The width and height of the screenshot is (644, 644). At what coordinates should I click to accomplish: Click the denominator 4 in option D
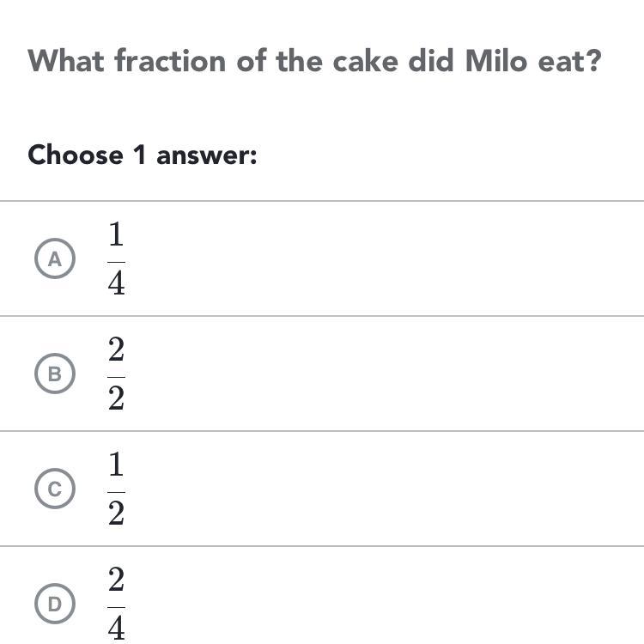(117, 628)
